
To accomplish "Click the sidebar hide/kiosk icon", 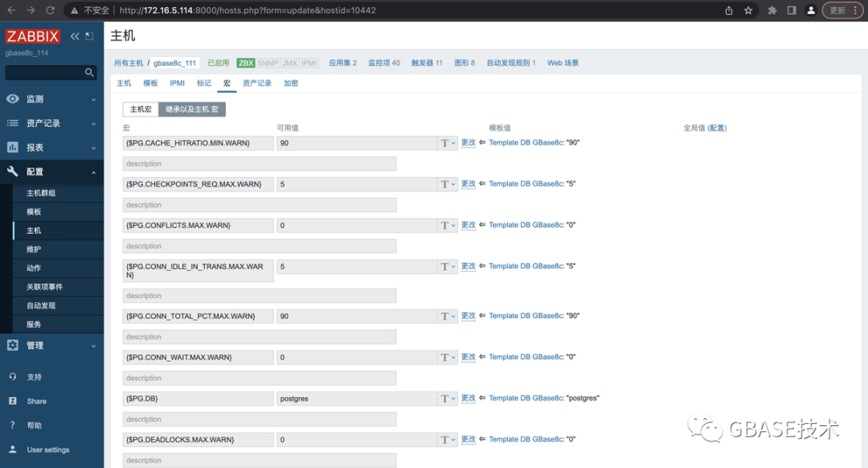I will tap(89, 36).
